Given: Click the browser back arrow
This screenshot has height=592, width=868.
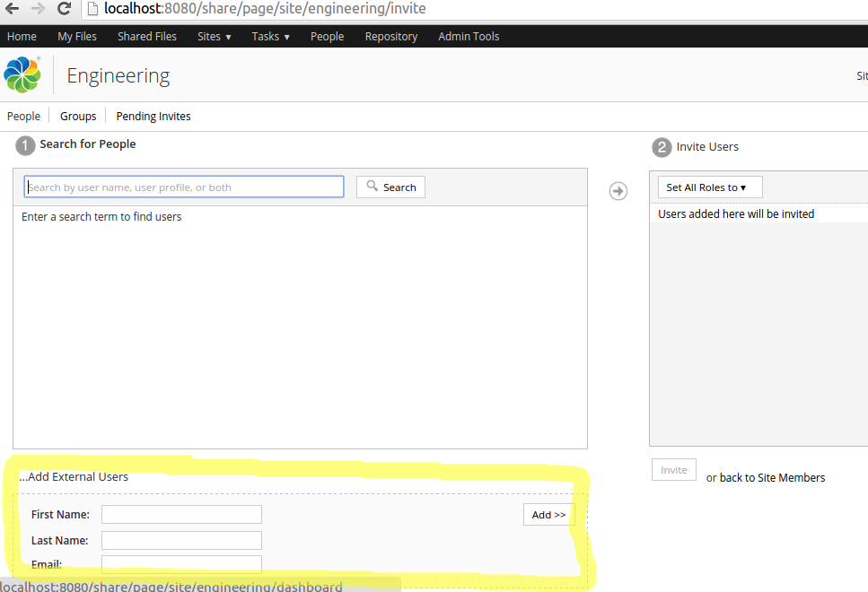Looking at the screenshot, I should tap(11, 10).
